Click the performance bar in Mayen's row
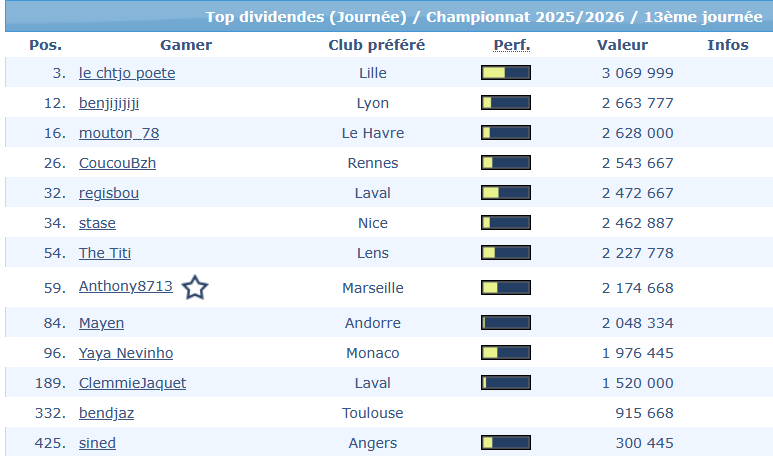773x457 pixels. pyautogui.click(x=505, y=323)
